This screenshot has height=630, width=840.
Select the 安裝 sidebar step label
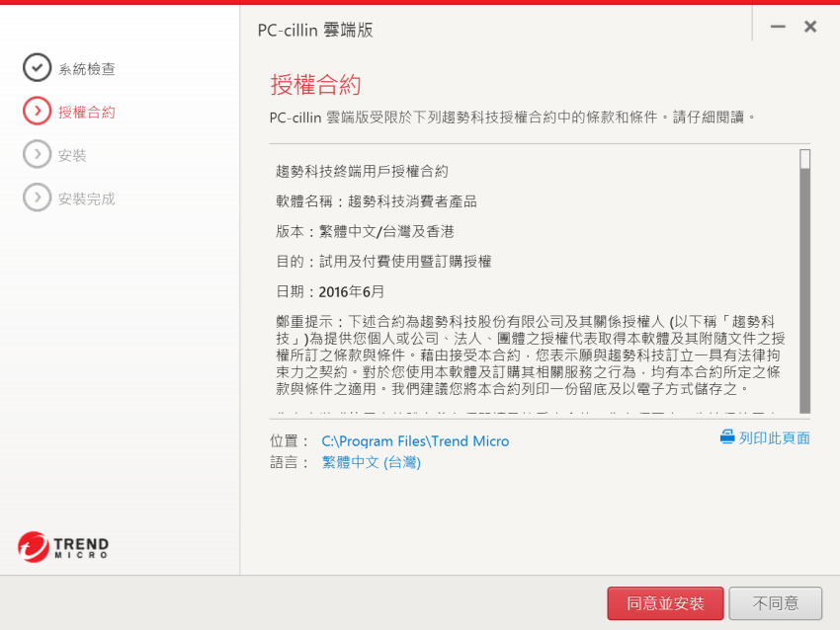pyautogui.click(x=72, y=156)
